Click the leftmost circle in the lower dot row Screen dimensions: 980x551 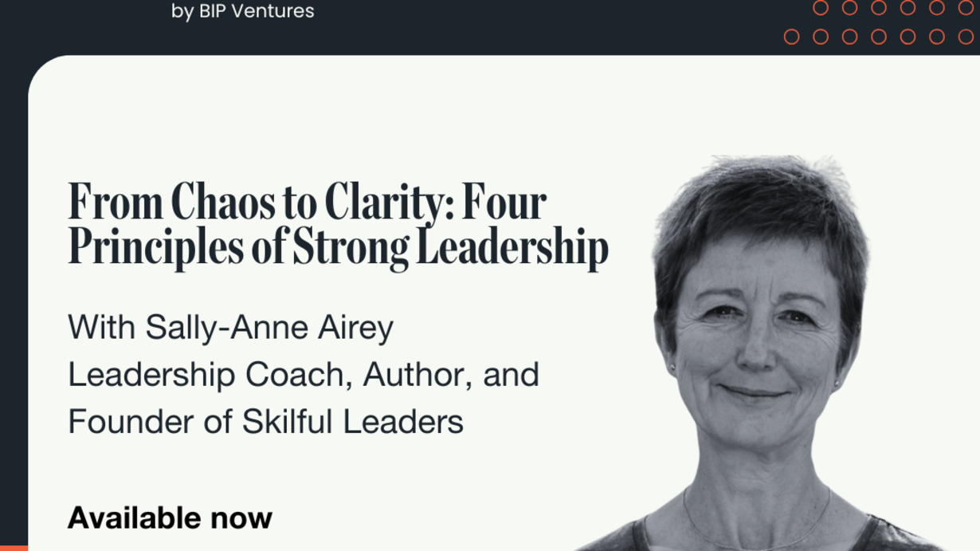click(791, 37)
